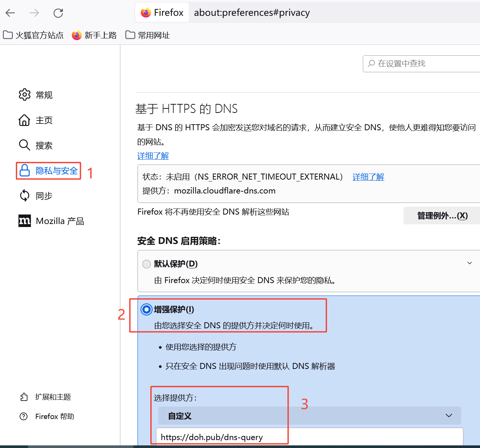The height and width of the screenshot is (448, 480).
Task: Click the 只在安全 DNS 出现问题时 bullet text
Action: [x=250, y=366]
